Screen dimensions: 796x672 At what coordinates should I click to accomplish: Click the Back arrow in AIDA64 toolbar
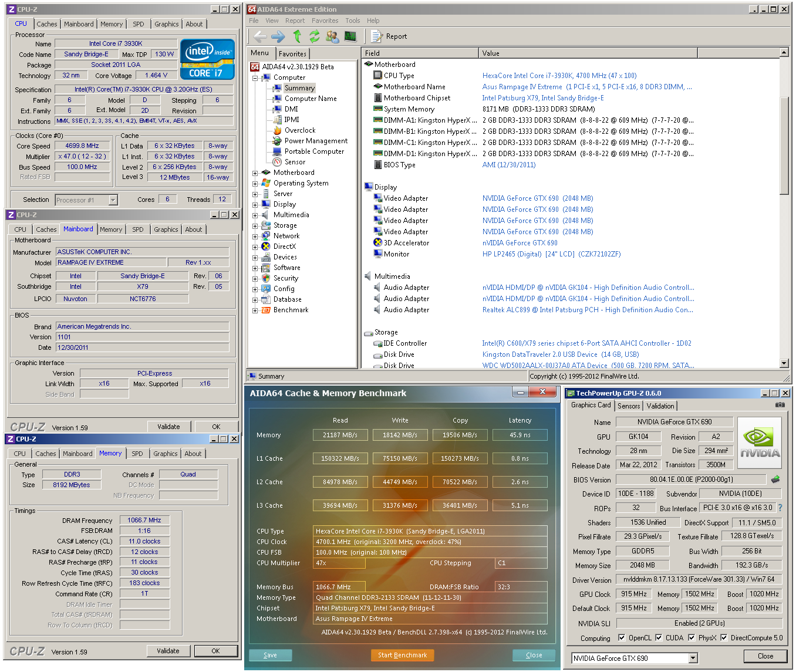[x=260, y=36]
